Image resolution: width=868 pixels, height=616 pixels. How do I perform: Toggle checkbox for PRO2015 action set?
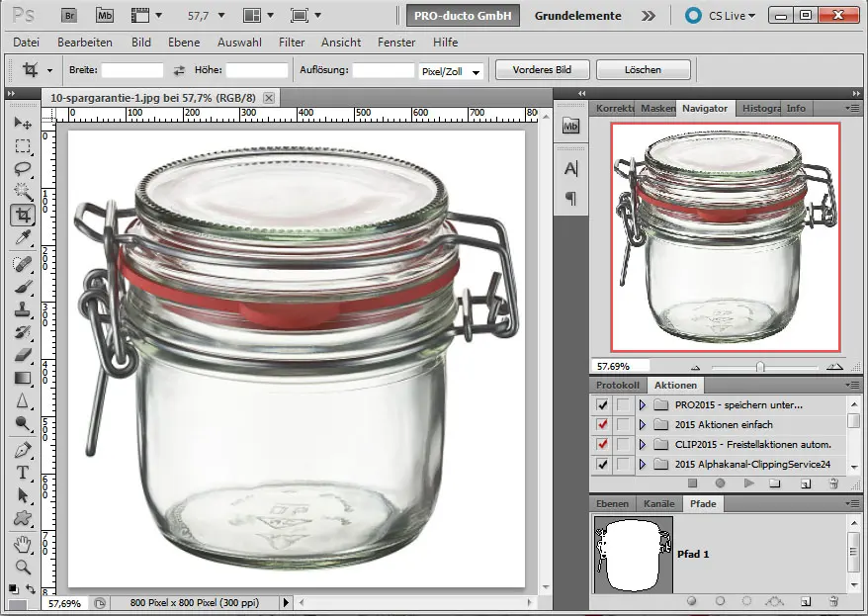pyautogui.click(x=603, y=405)
